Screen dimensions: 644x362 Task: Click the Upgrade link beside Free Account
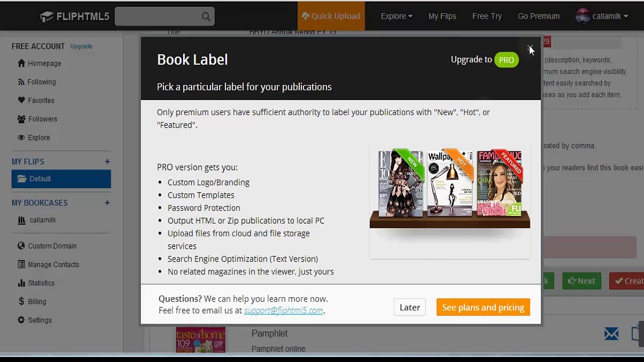coord(81,46)
